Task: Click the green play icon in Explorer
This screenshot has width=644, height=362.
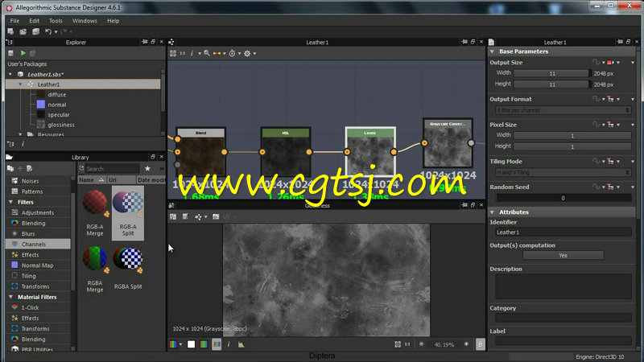Action: point(23,53)
